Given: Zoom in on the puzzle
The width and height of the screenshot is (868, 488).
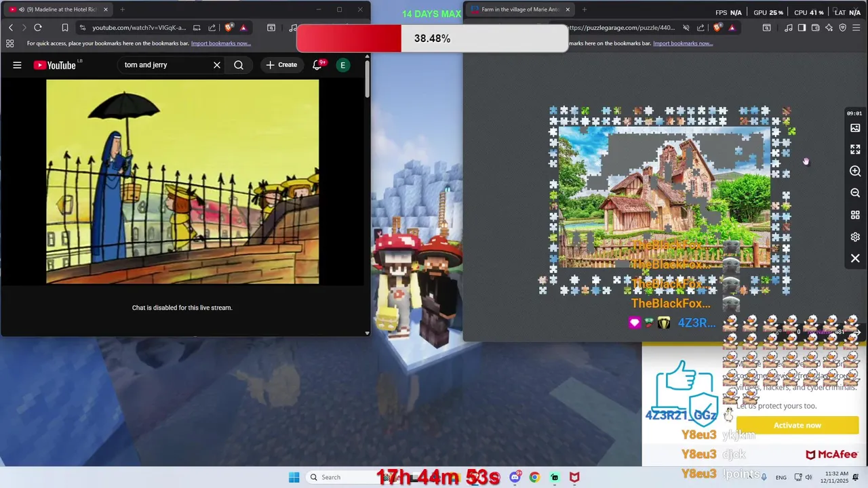Looking at the screenshot, I should pyautogui.click(x=855, y=171).
